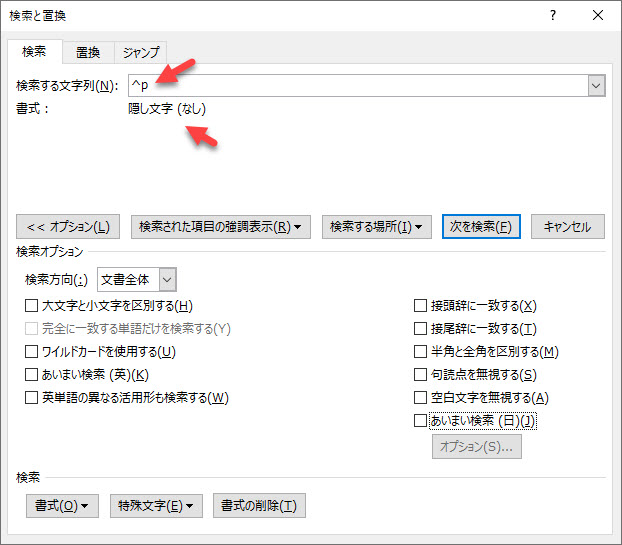Expand the 検索する文字列 history dropdown arrow
The height and width of the screenshot is (545, 622).
click(x=596, y=86)
